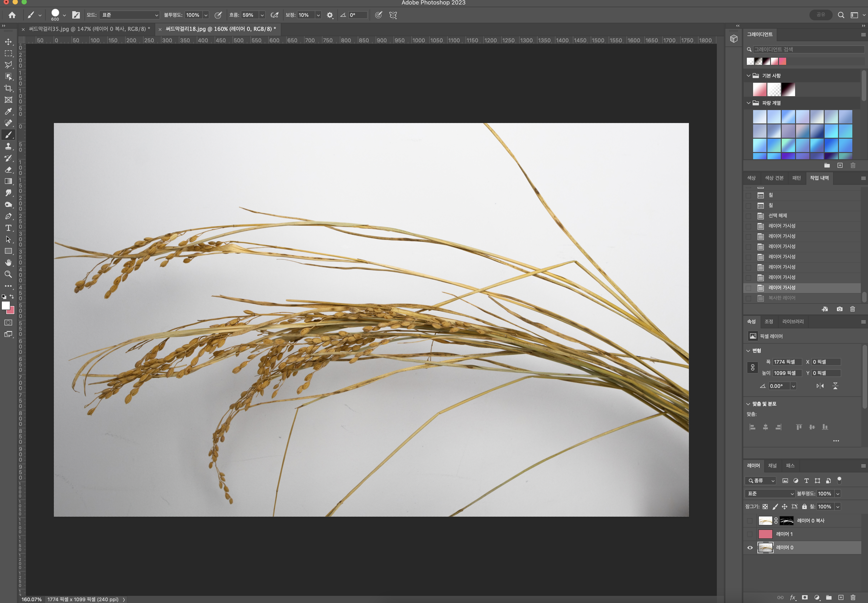868x603 pixels.
Task: Select the Crop tool
Action: (8, 88)
